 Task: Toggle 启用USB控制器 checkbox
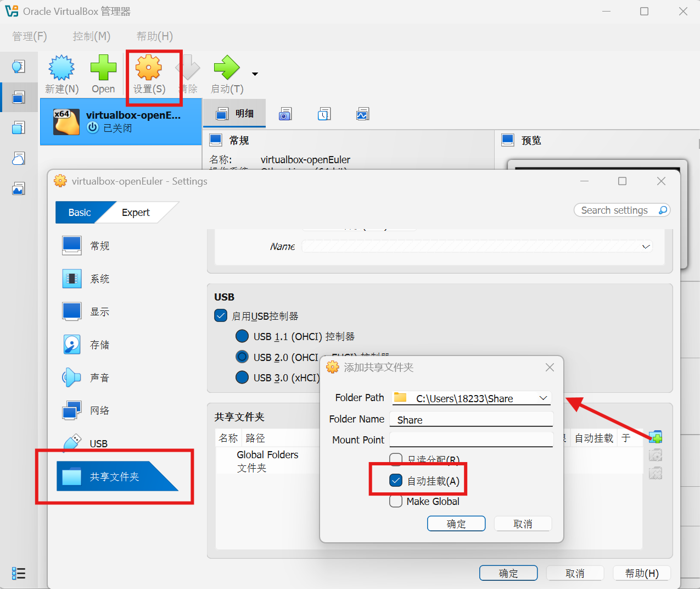tap(221, 316)
